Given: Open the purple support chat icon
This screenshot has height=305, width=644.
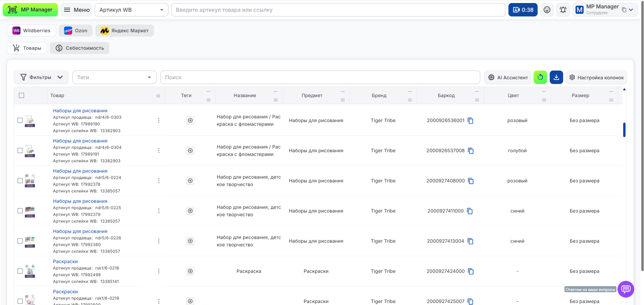Looking at the screenshot, I should (x=626, y=289).
